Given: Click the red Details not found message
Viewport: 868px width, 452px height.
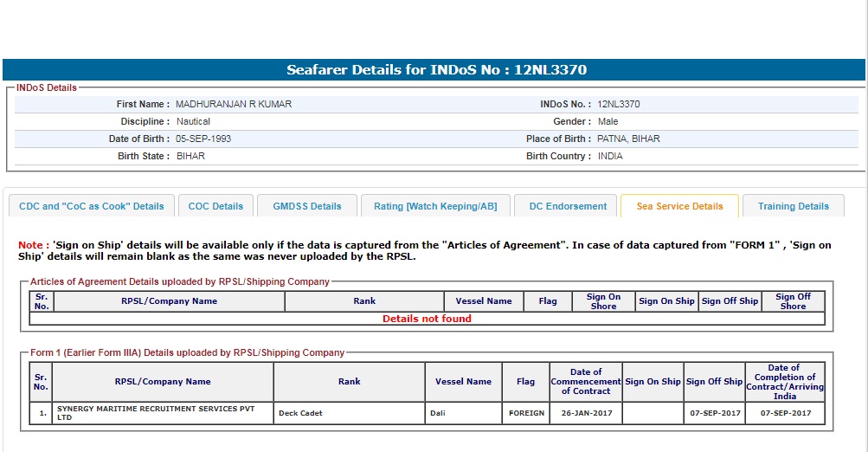Looking at the screenshot, I should pyautogui.click(x=427, y=319).
